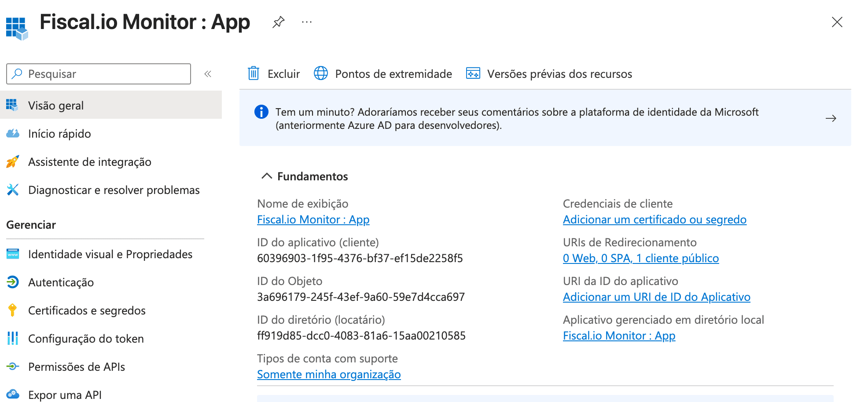This screenshot has height=402, width=868.
Task: Close the app registration blade
Action: click(837, 22)
